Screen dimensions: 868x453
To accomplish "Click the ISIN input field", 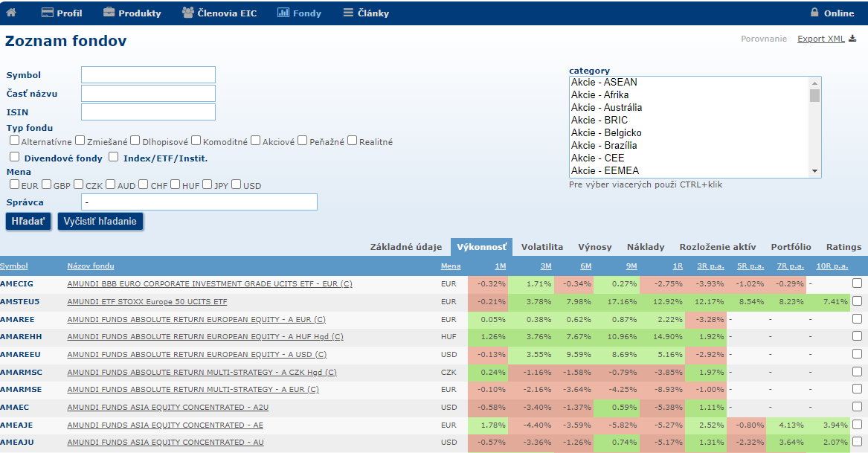I will [x=148, y=112].
